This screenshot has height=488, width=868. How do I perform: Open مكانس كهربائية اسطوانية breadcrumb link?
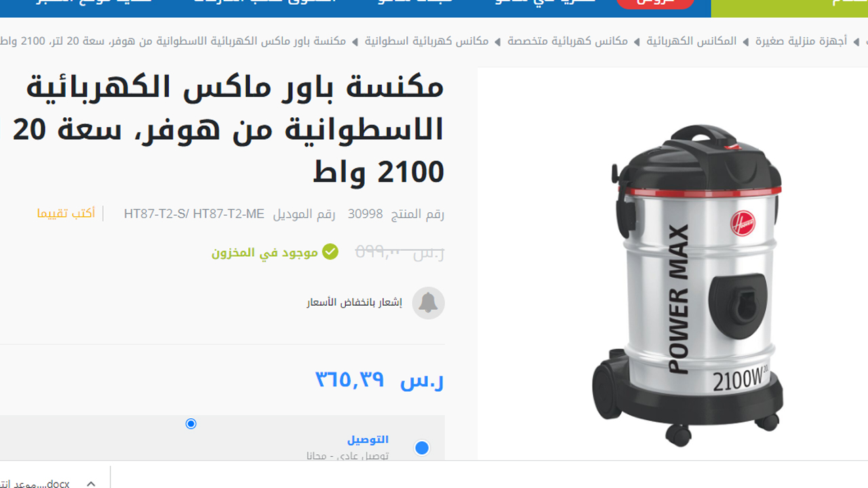(427, 41)
